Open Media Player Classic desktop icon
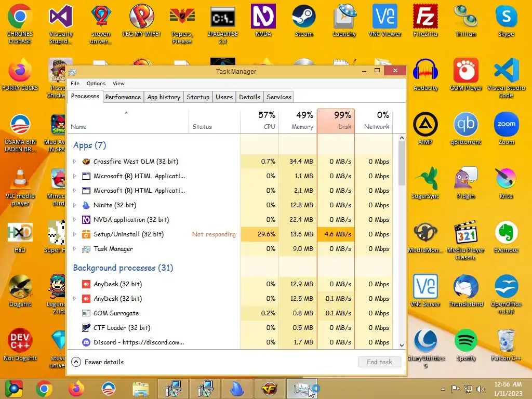 [x=465, y=240]
